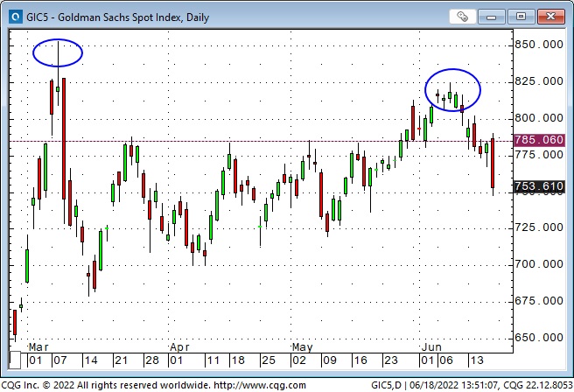The image size is (574, 392).
Task: Click the 650.000 price axis label
Action: click(539, 338)
